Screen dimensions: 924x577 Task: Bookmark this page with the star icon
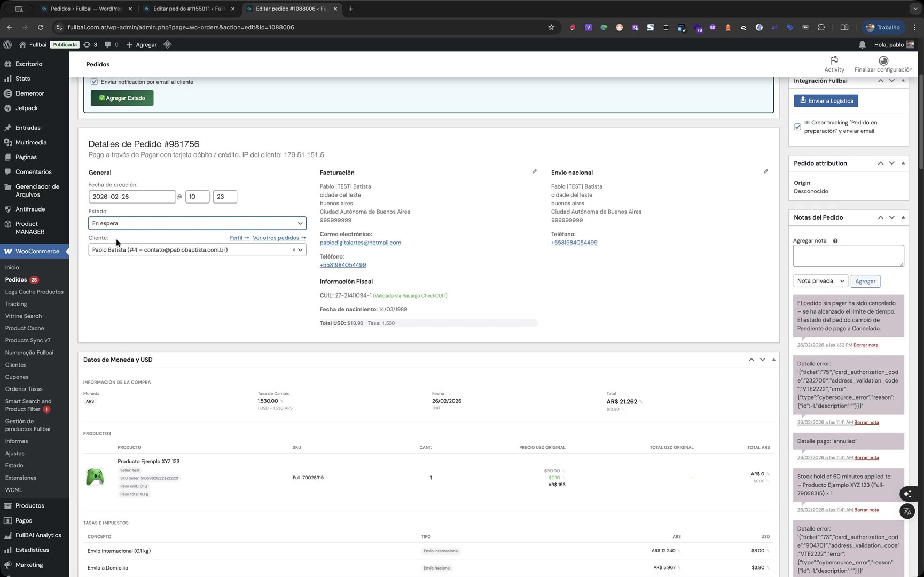click(x=551, y=27)
